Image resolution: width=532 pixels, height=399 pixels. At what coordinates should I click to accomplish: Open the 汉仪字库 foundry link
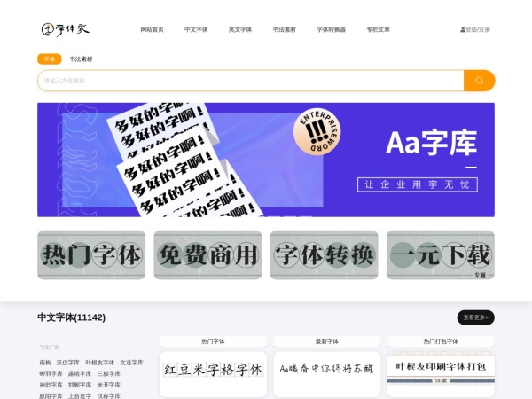(x=68, y=363)
